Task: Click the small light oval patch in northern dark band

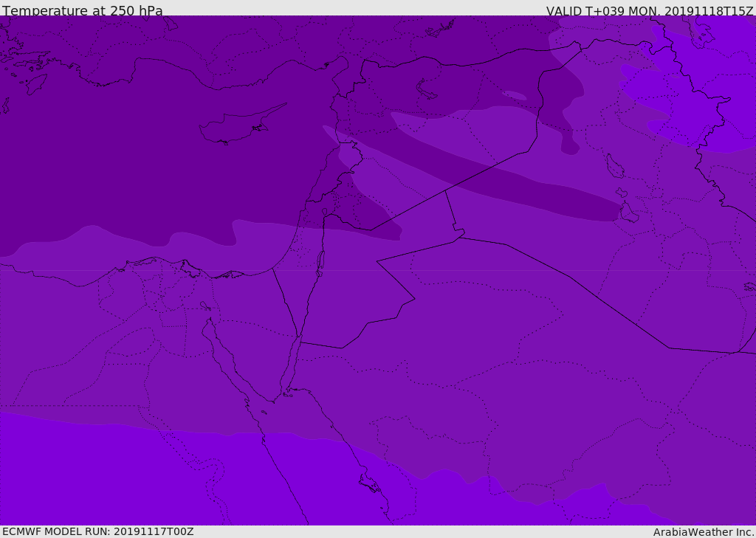Action: [515, 95]
